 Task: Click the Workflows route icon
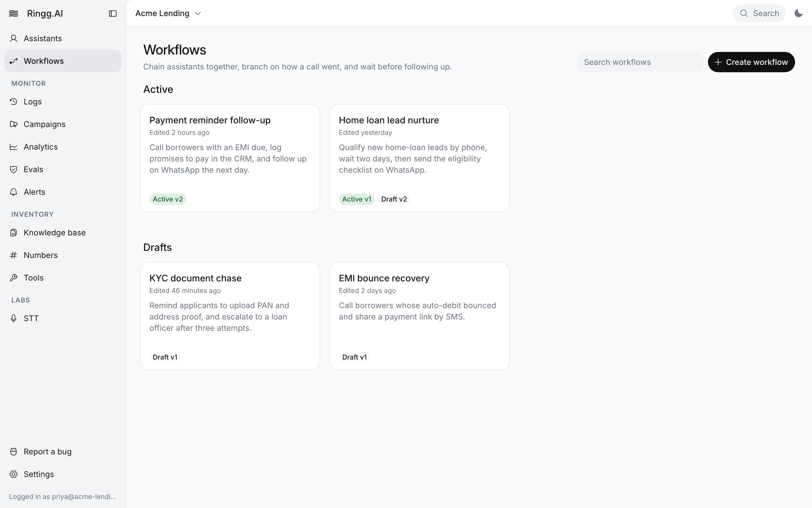coord(14,61)
